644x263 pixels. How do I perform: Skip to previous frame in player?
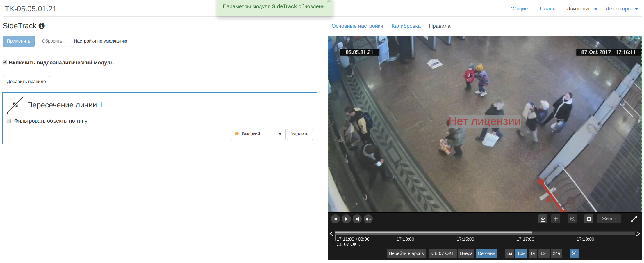pyautogui.click(x=335, y=219)
